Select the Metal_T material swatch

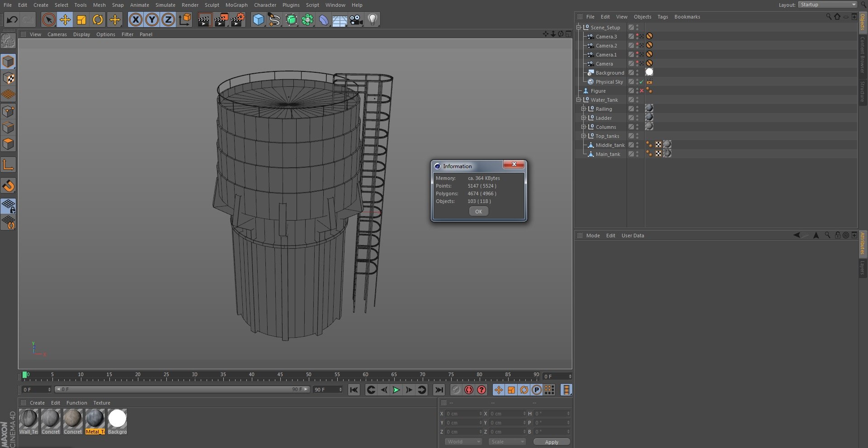95,422
